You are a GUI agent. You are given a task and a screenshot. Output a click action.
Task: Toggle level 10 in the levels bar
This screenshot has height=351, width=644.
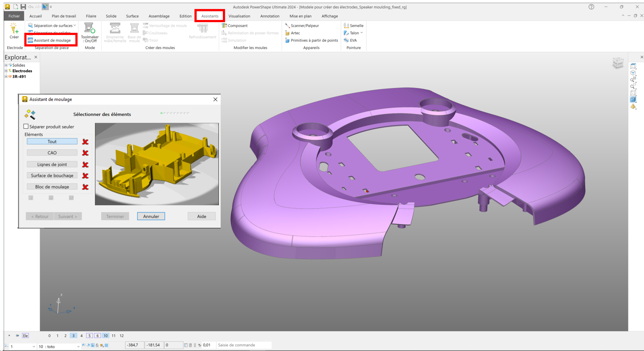(x=105, y=336)
